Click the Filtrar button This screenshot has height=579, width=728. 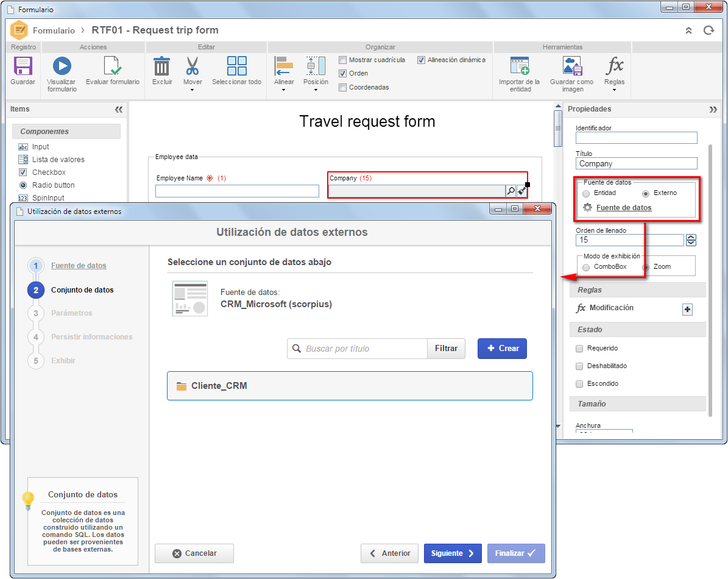446,348
